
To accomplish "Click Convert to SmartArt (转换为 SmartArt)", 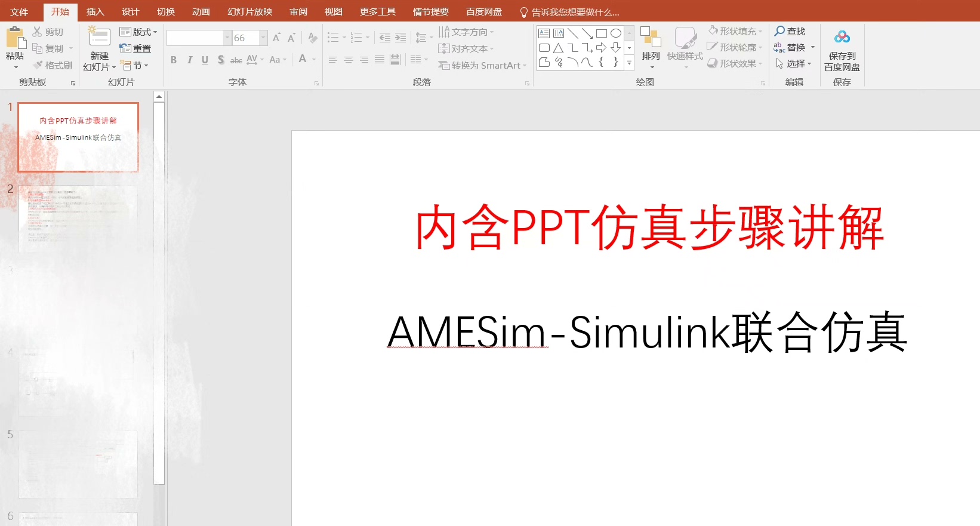I will click(x=482, y=65).
